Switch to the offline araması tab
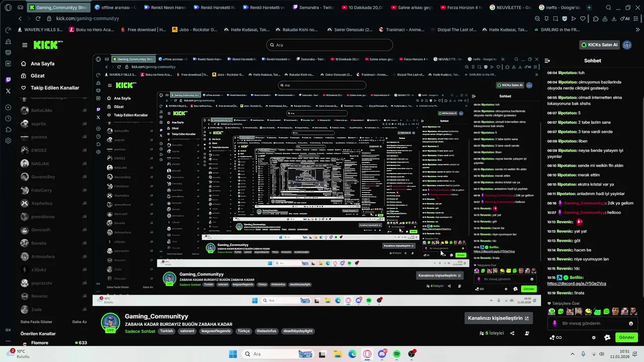This screenshot has width=644, height=362. [115, 8]
